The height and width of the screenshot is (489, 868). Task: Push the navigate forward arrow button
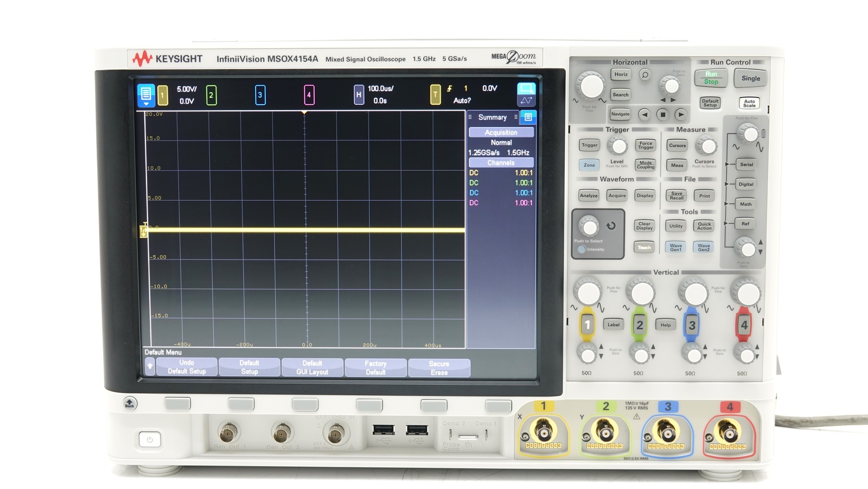[681, 115]
